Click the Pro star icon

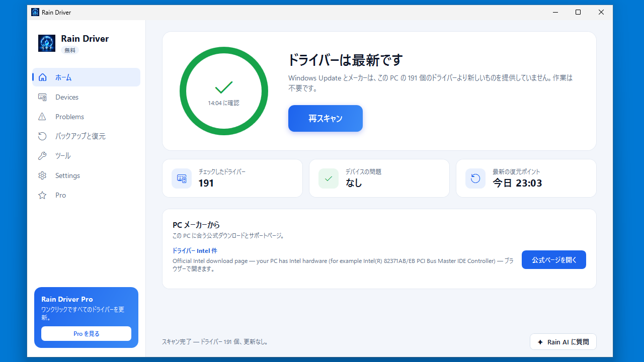pos(42,195)
